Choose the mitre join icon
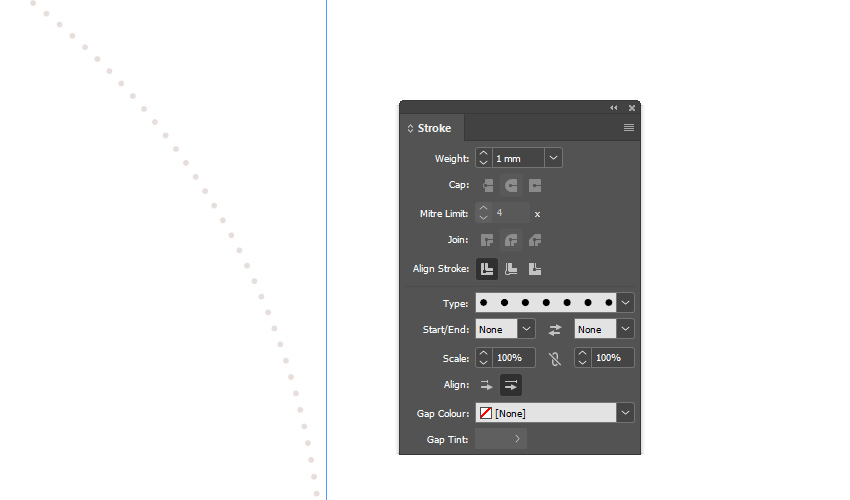 [x=487, y=240]
